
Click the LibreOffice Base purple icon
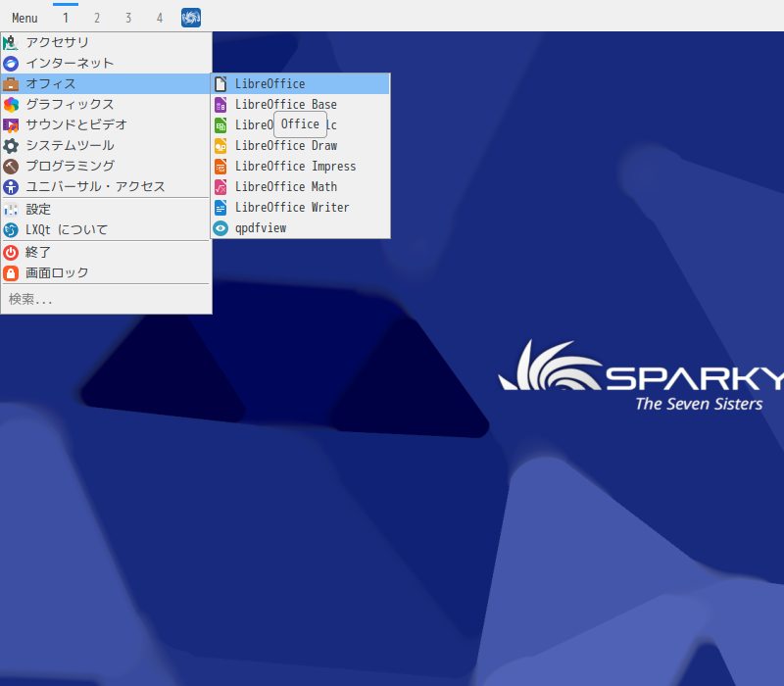(x=220, y=105)
